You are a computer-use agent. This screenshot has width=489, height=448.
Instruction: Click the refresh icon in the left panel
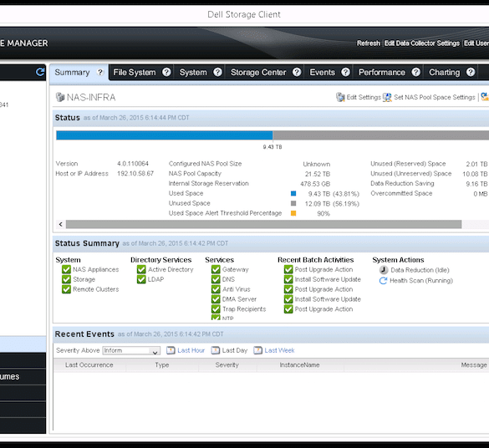click(40, 72)
